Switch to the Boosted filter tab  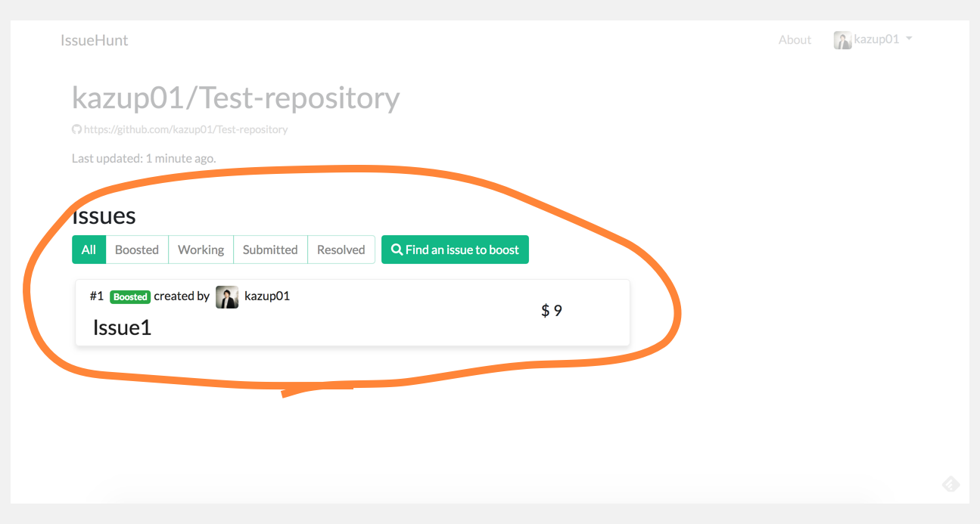[x=137, y=250]
